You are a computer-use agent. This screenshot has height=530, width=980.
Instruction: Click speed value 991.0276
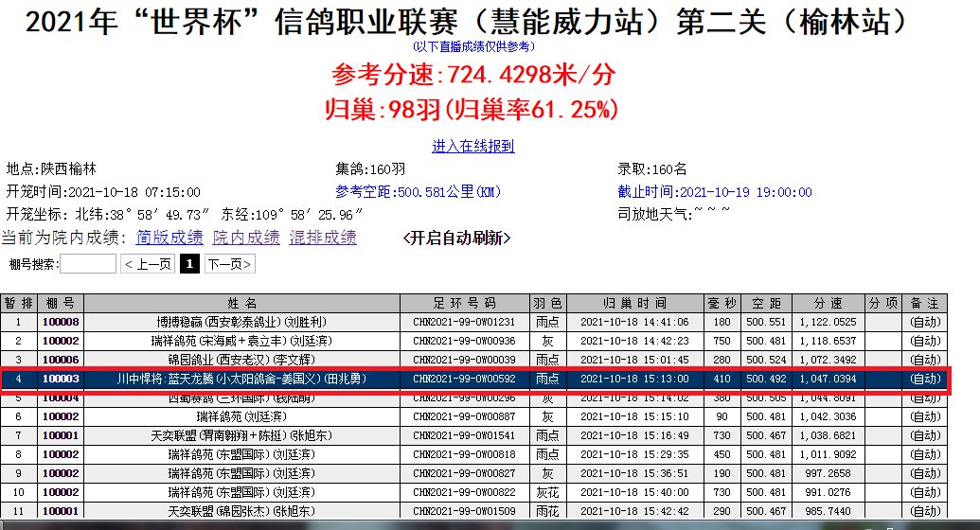(829, 492)
